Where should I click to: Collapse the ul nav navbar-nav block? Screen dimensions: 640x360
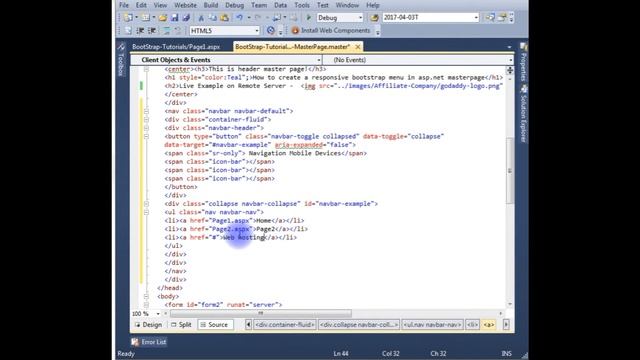point(146,212)
